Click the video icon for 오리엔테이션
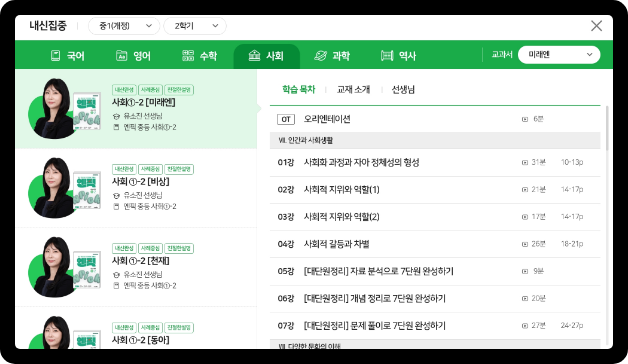 point(525,119)
